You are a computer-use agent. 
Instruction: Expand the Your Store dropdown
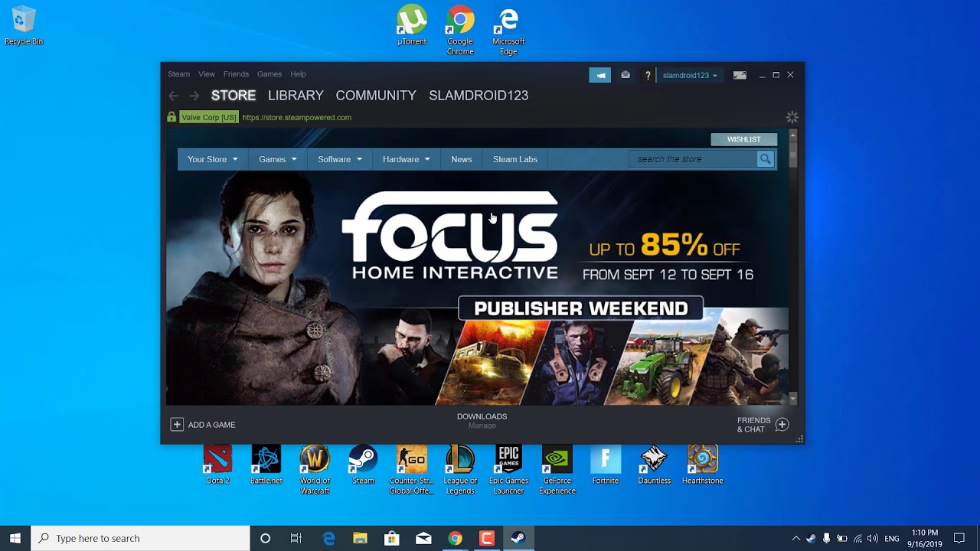(212, 159)
